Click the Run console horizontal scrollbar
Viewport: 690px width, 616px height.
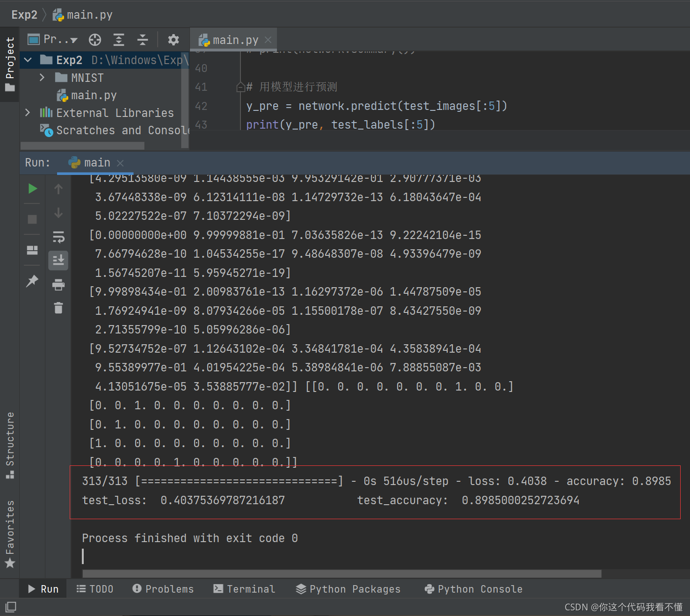coord(342,573)
